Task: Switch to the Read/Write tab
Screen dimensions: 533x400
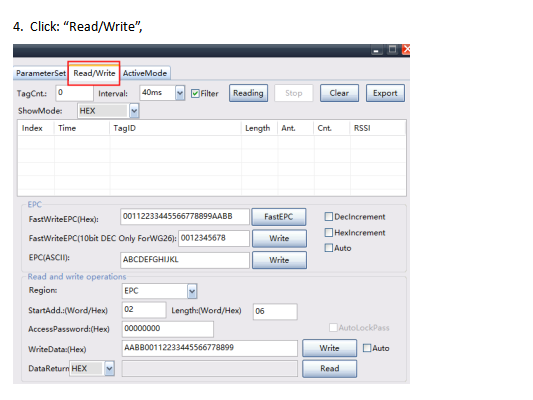Action: coord(94,73)
